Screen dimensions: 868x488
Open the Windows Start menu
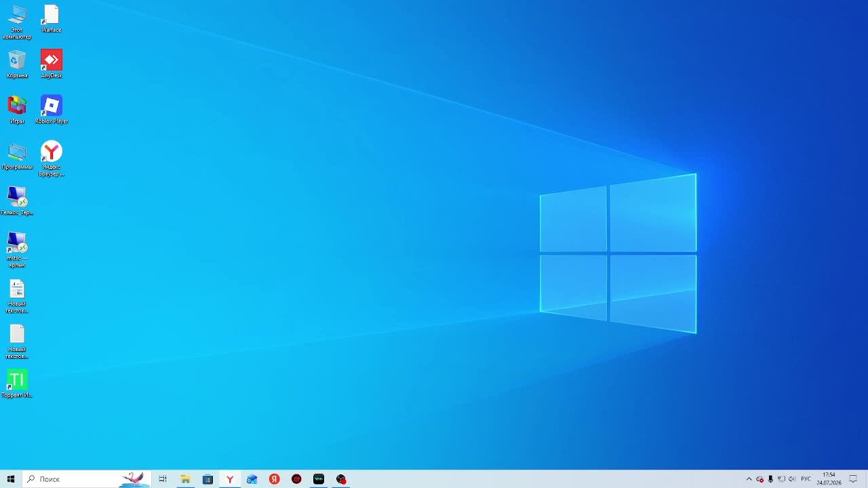[11, 479]
